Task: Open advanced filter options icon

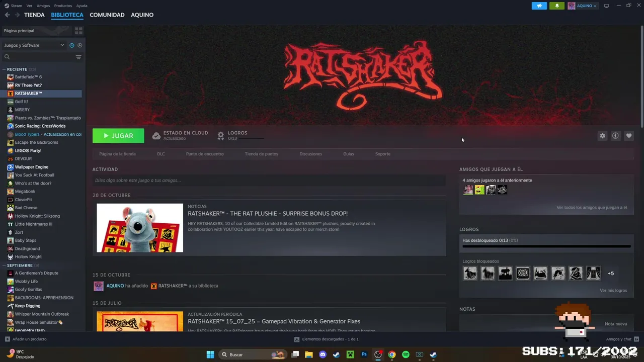Action: click(78, 57)
